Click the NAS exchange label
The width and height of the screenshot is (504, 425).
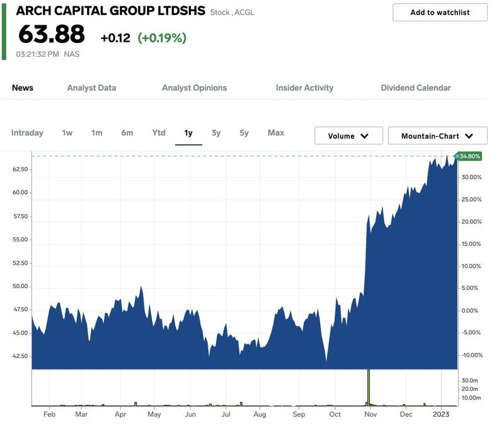pyautogui.click(x=72, y=54)
